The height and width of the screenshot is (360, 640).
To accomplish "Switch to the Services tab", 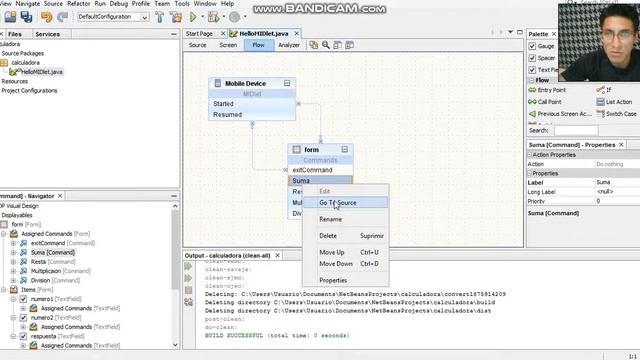I will [48, 34].
